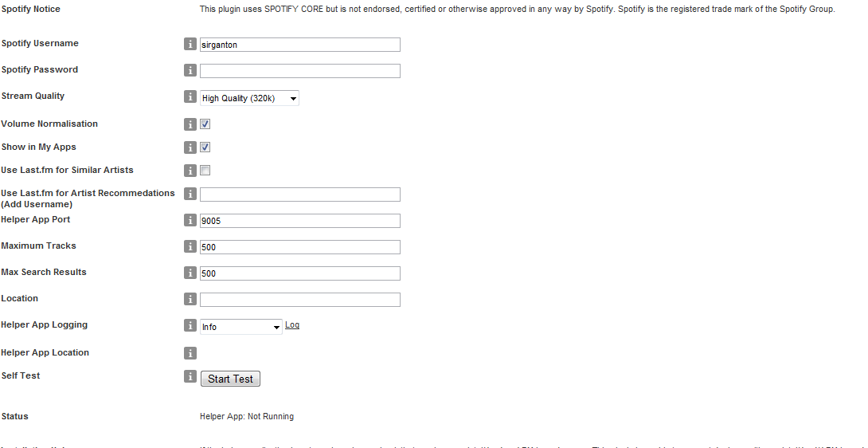
Task: Open the Stream Quality dropdown
Action: pyautogui.click(x=249, y=99)
